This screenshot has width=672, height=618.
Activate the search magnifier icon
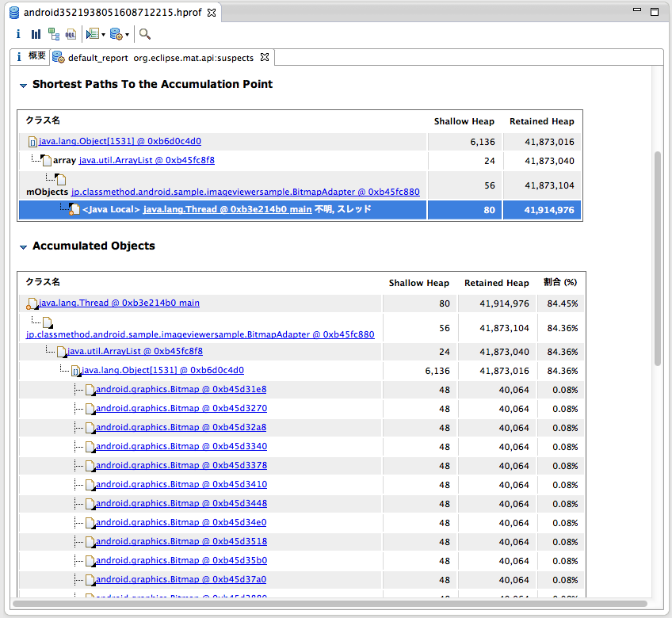point(145,34)
